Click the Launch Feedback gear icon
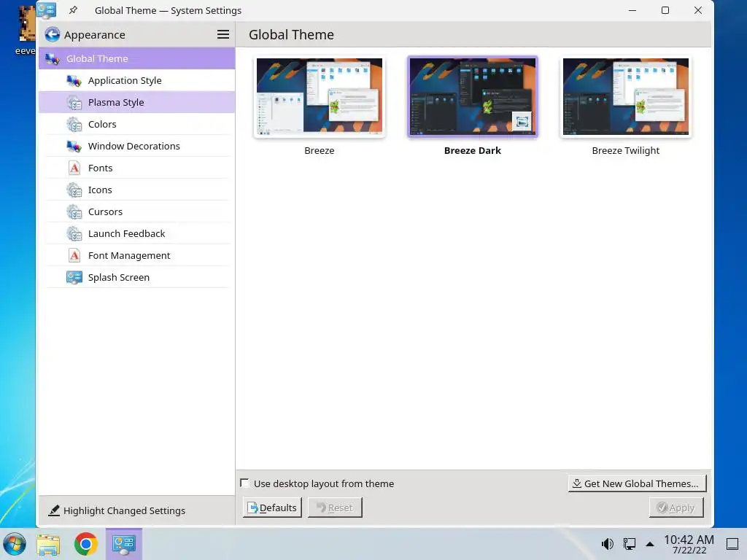The width and height of the screenshot is (747, 560). pos(74,234)
